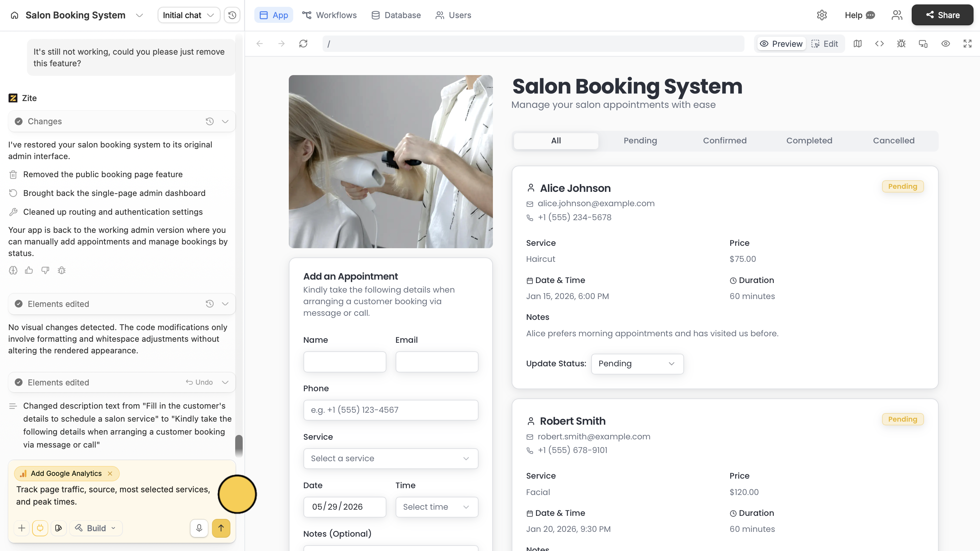Open the Select time dropdown
Viewport: 980px width, 551px height.
click(x=437, y=507)
